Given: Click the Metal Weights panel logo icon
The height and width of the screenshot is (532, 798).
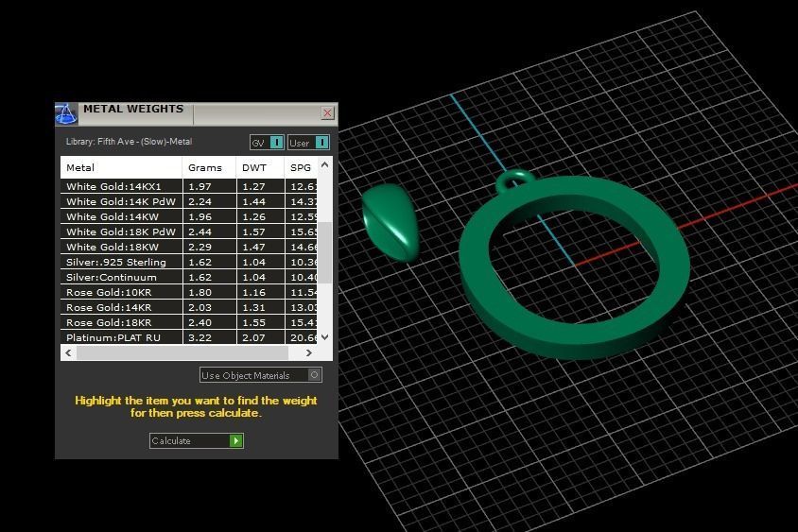Looking at the screenshot, I should (66, 113).
